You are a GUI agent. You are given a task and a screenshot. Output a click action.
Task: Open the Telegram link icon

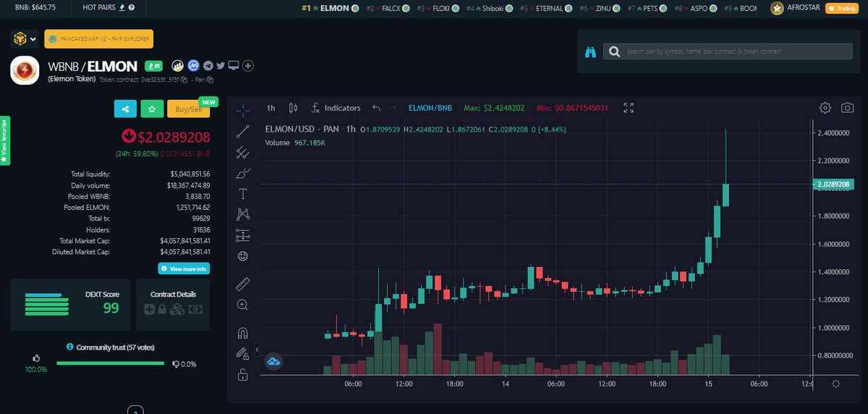pos(208,66)
